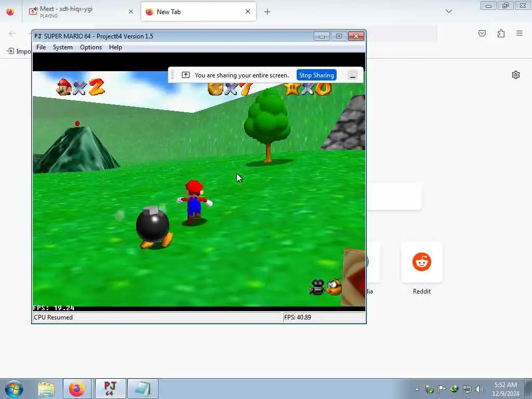Click Stop Sharing button
The image size is (532, 399).
coord(316,75)
